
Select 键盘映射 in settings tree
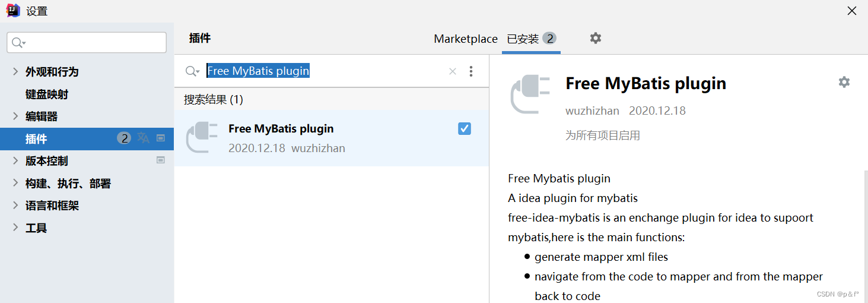[47, 94]
